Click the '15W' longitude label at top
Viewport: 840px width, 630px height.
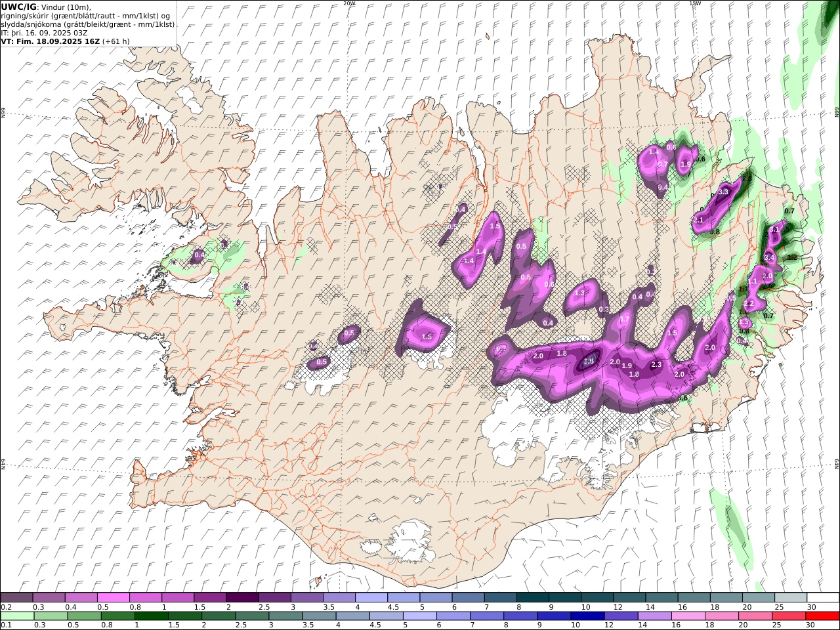pyautogui.click(x=695, y=3)
